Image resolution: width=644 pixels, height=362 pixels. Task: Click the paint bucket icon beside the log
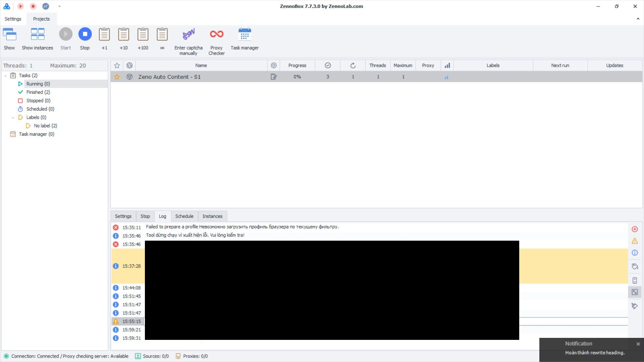(635, 266)
